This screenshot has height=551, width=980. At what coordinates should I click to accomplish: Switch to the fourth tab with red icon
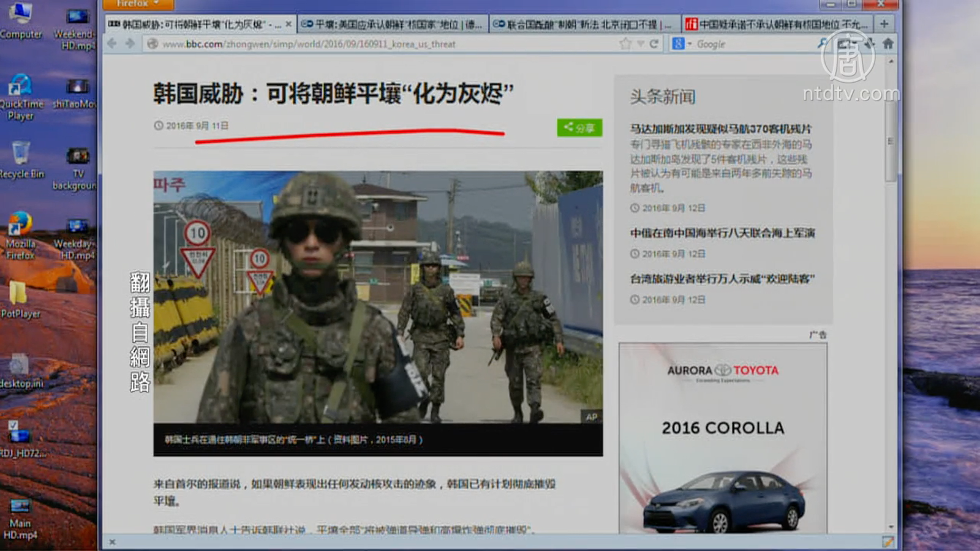(x=777, y=24)
